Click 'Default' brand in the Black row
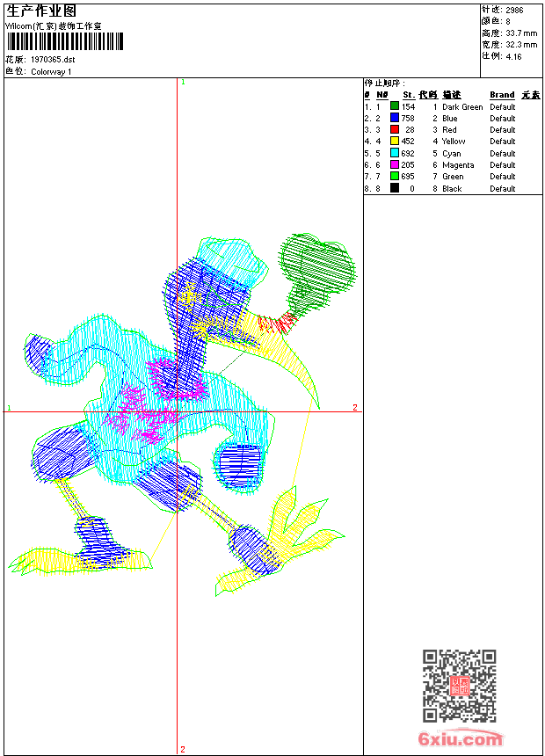The width and height of the screenshot is (545, 756). 503,188
